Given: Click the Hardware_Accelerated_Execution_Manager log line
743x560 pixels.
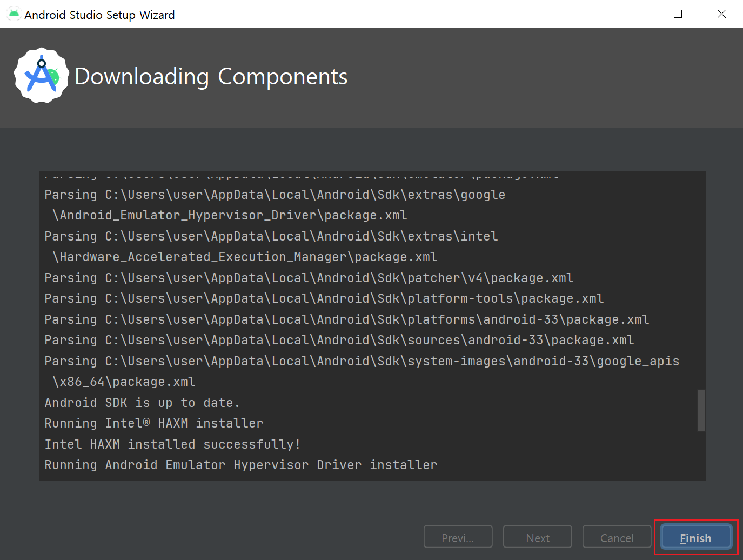Looking at the screenshot, I should (245, 257).
